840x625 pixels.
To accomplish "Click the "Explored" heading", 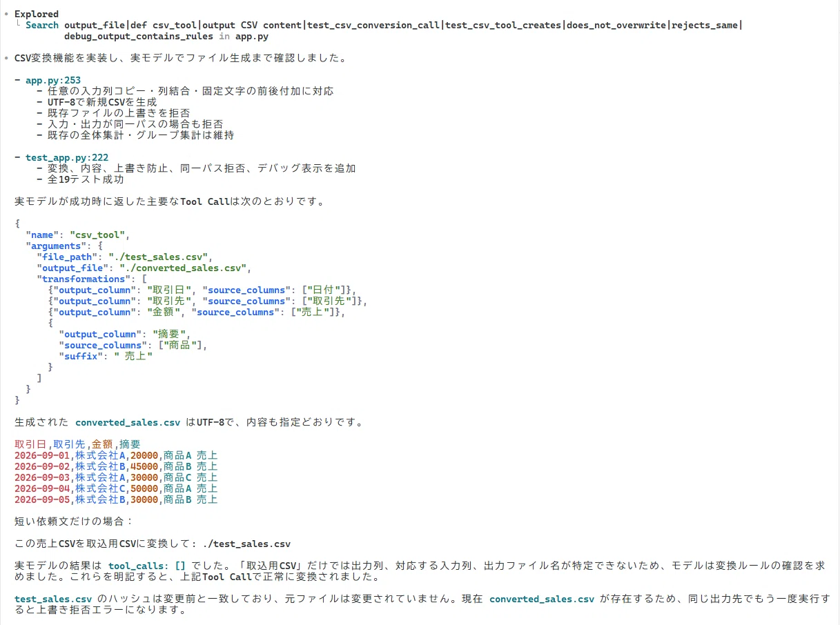I will tap(37, 14).
